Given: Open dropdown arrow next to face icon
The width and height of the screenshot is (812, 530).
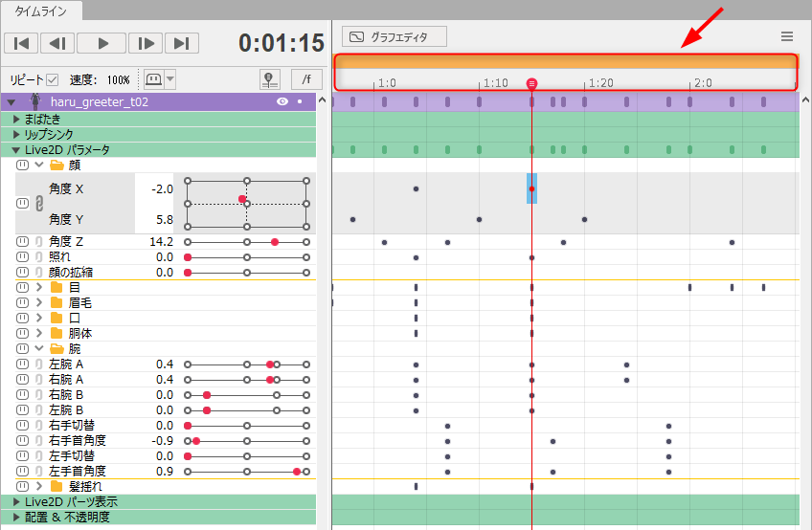Looking at the screenshot, I should point(170,79).
